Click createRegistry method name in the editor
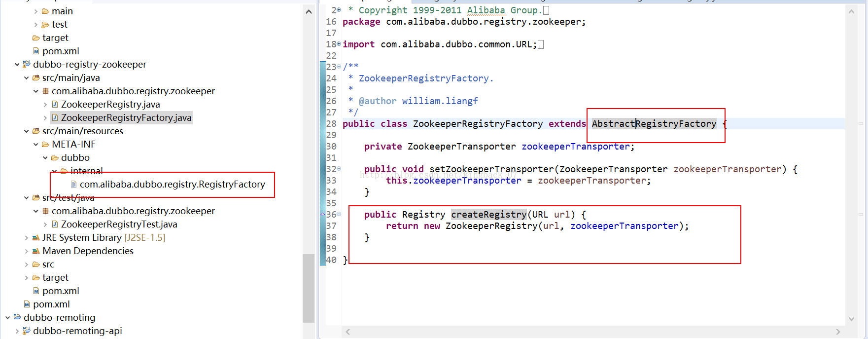This screenshot has width=868, height=339. [x=489, y=214]
